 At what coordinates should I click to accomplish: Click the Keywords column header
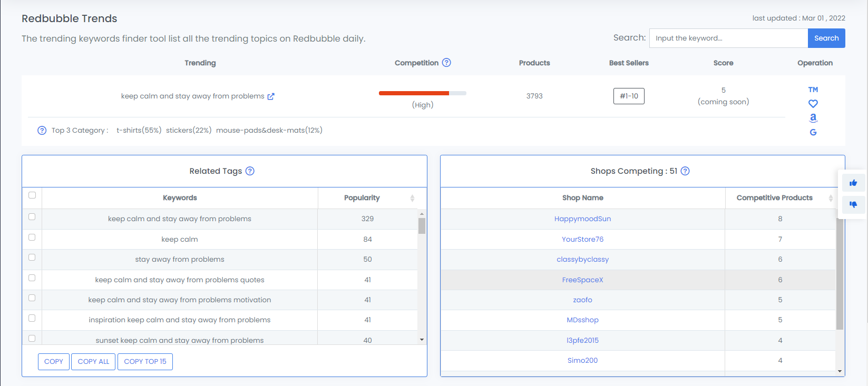180,198
